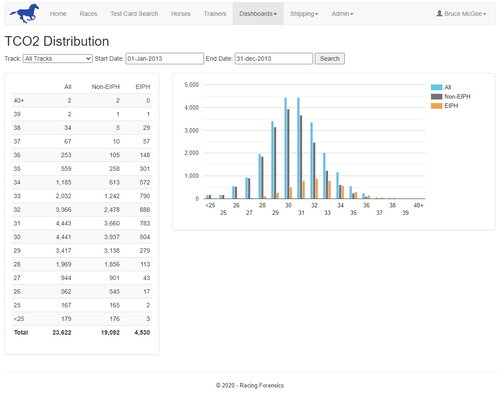Toggle the All series legend swatch
500x398 pixels.
tap(436, 87)
